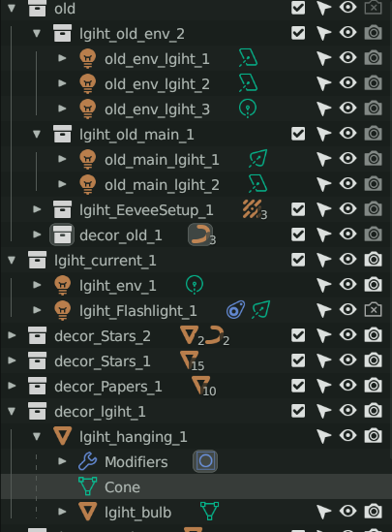The image size is (392, 532).
Task: Click the modifier icon beside Modifiers row
Action: 205,461
